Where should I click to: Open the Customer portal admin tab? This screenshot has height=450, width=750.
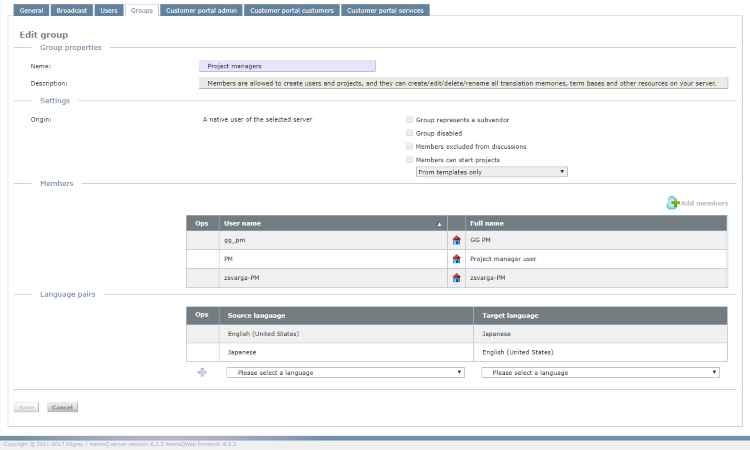click(x=200, y=10)
